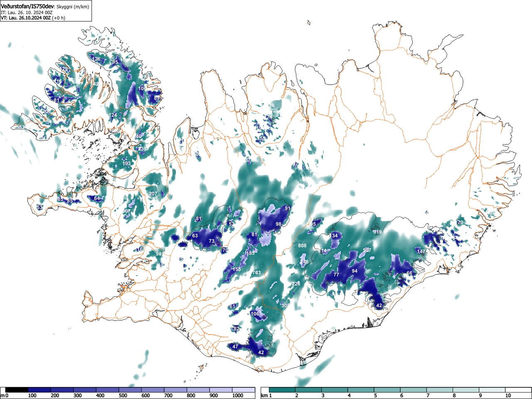Click the 207 visibility value on the map

(153, 194)
